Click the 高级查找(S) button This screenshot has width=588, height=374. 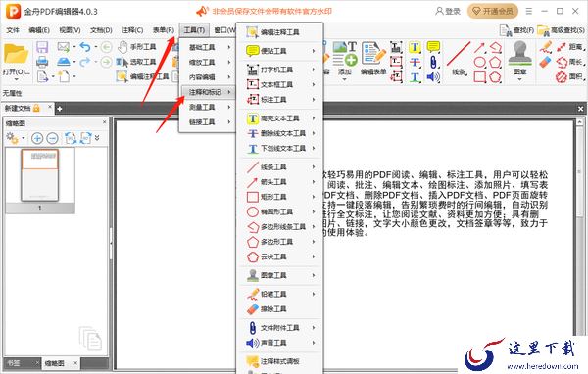(x=561, y=30)
